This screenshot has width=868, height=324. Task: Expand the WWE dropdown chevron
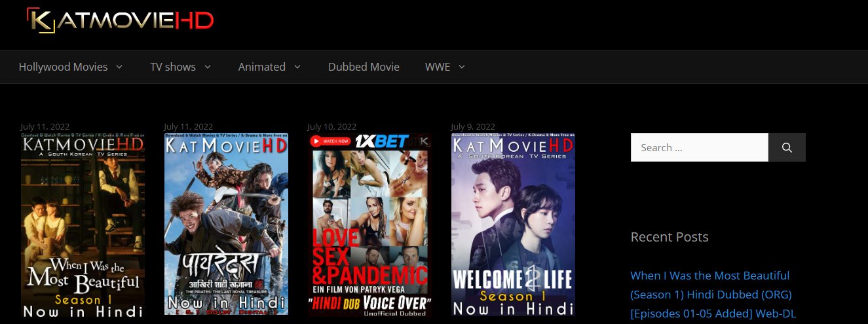pyautogui.click(x=462, y=67)
